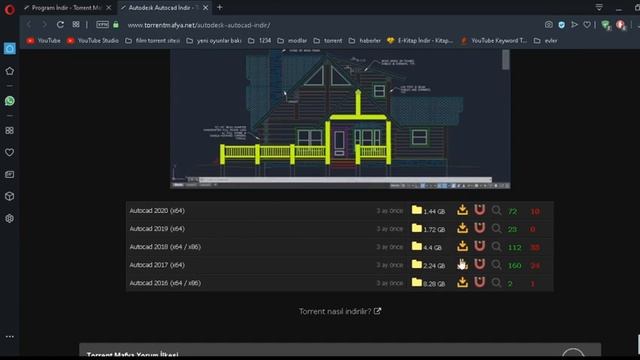Add the page to bookmarks with the heart icon

point(587,25)
